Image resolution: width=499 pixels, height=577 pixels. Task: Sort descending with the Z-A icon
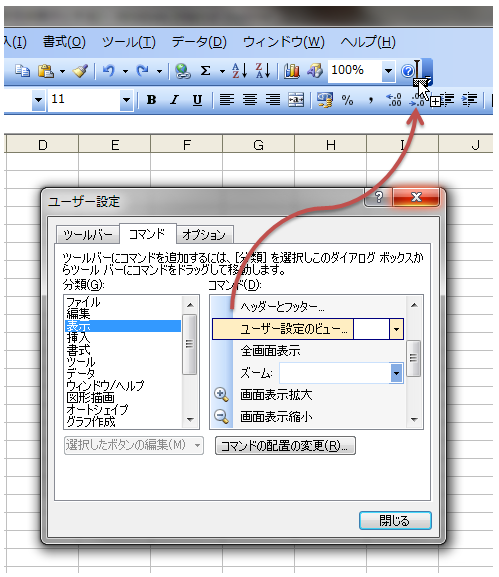(x=263, y=70)
